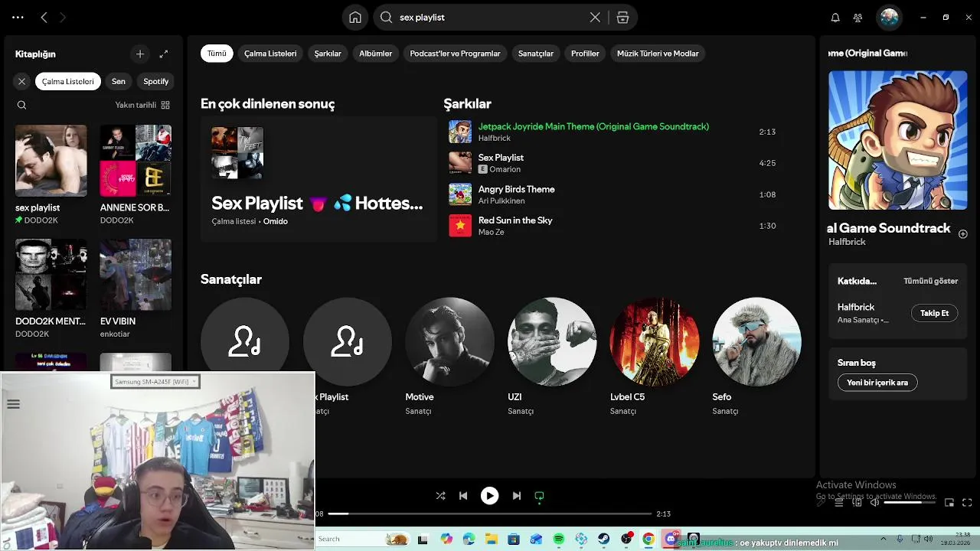Open the EV VIBIN playlist

point(136,289)
